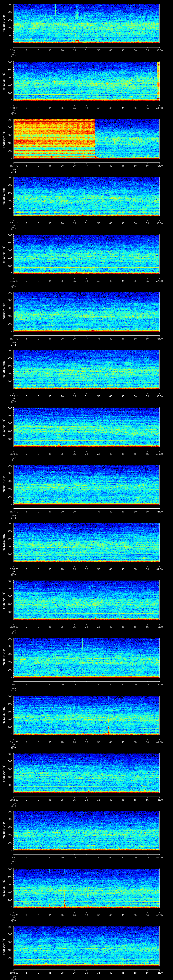Open the spectrogram panel starting at 6:38:00
The image size is (173, 980).
click(87, 543)
